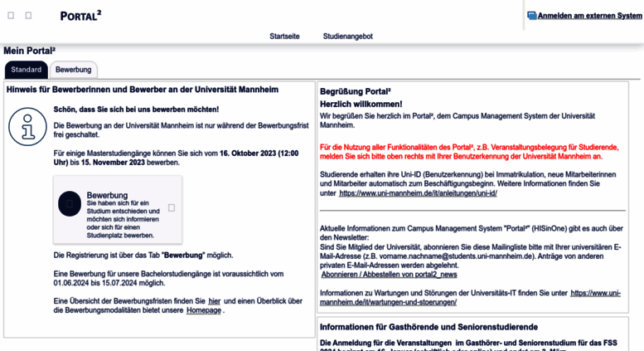Click the Portal² logo
The width and height of the screenshot is (644, 351).
point(80,16)
